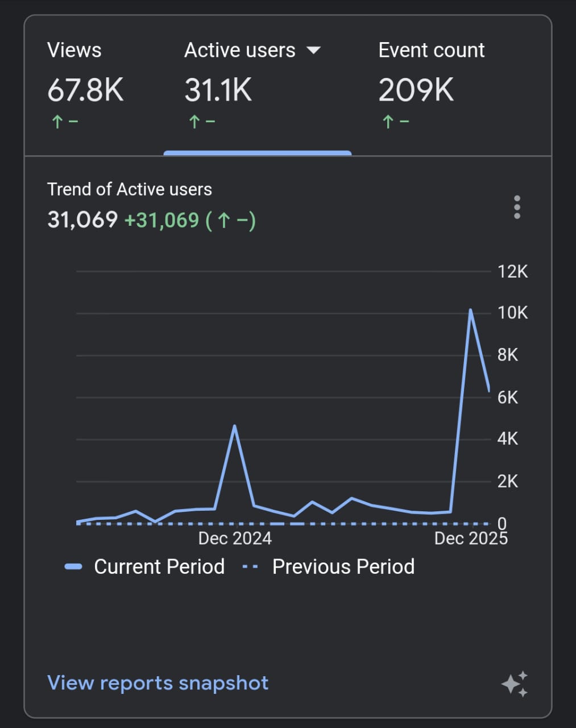This screenshot has width=576, height=728.
Task: Select the Active users metric tab
Action: 240,51
